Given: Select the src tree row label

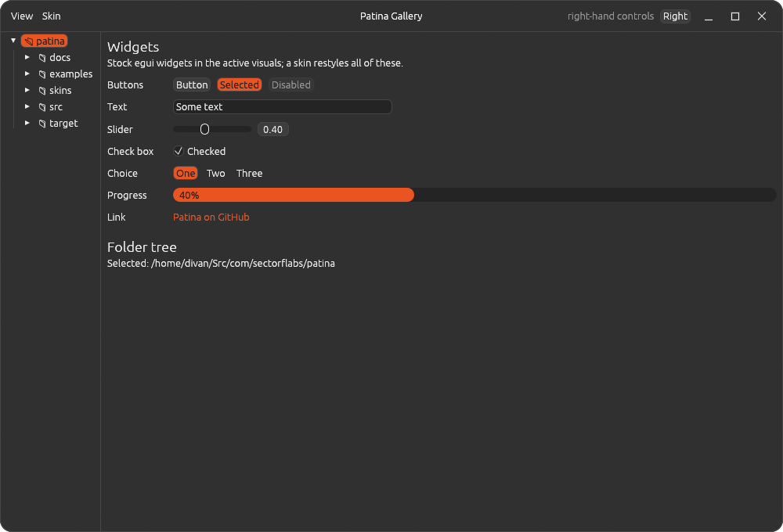Looking at the screenshot, I should (56, 107).
